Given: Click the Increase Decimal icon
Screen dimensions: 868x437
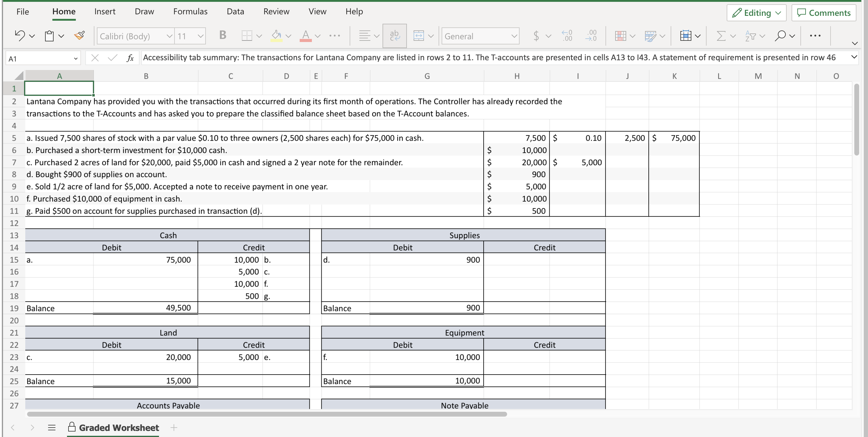Looking at the screenshot, I should (567, 36).
